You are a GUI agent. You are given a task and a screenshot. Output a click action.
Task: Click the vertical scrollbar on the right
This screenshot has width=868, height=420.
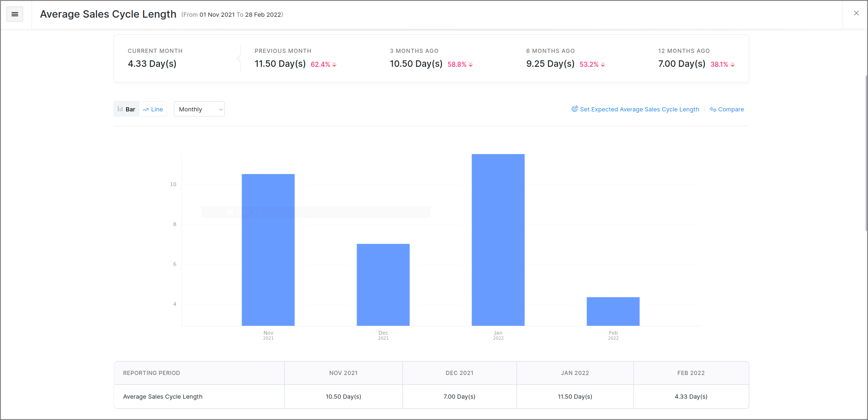(x=866, y=153)
